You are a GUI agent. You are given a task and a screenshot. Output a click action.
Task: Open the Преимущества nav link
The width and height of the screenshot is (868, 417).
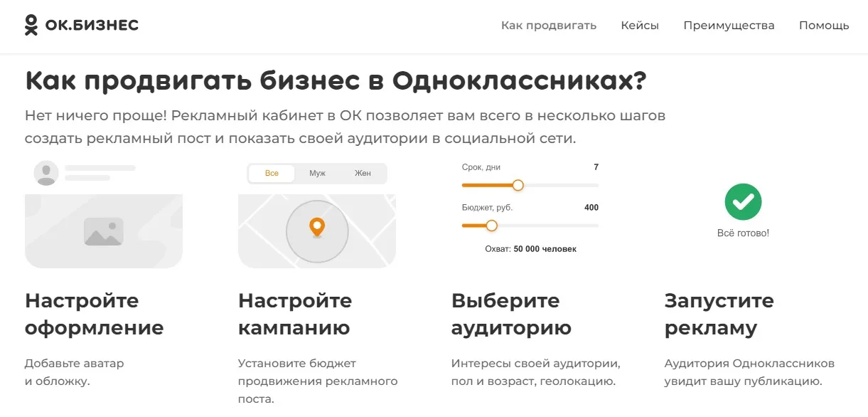[x=729, y=26]
